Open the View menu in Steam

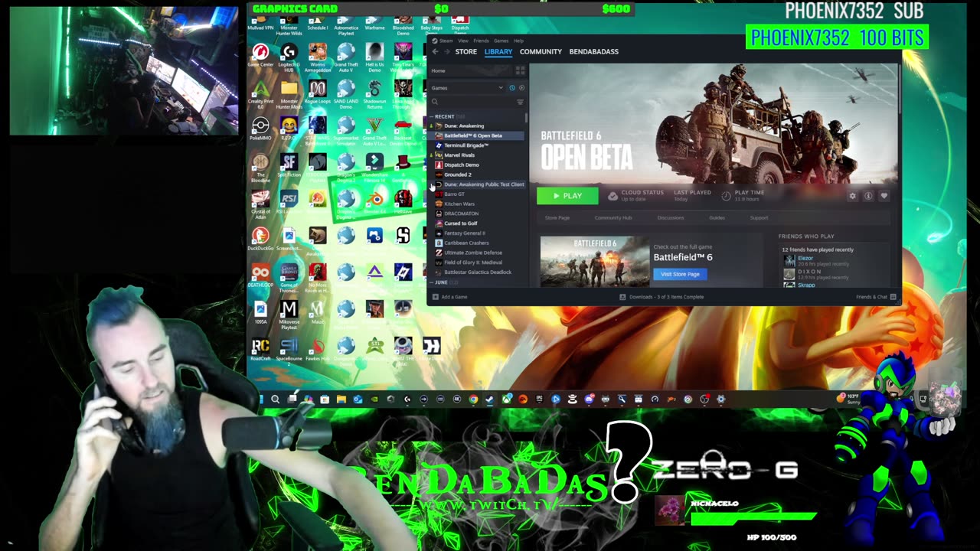463,41
